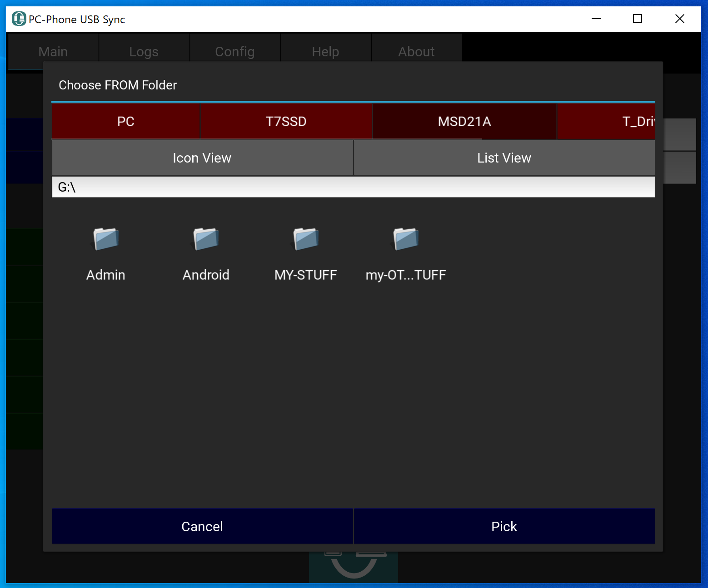This screenshot has height=588, width=708.
Task: Open the Admin folder icon
Action: click(106, 239)
